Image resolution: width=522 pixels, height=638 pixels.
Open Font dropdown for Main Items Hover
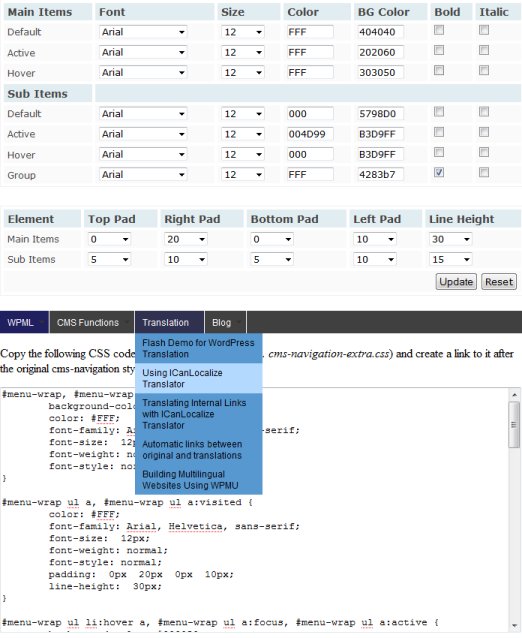click(143, 72)
